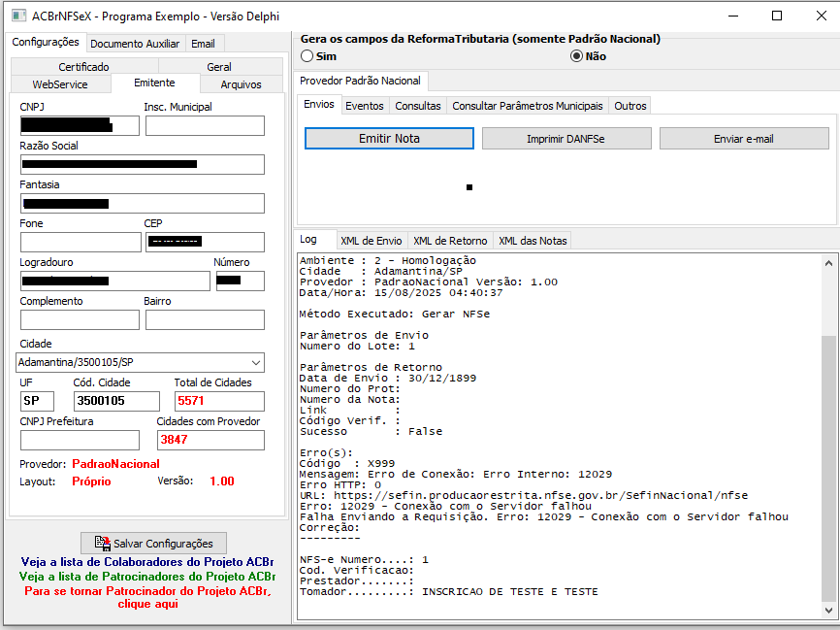Open the Patrocinadores do Projeto ACBr link
This screenshot has height=630, width=840.
pos(147,577)
